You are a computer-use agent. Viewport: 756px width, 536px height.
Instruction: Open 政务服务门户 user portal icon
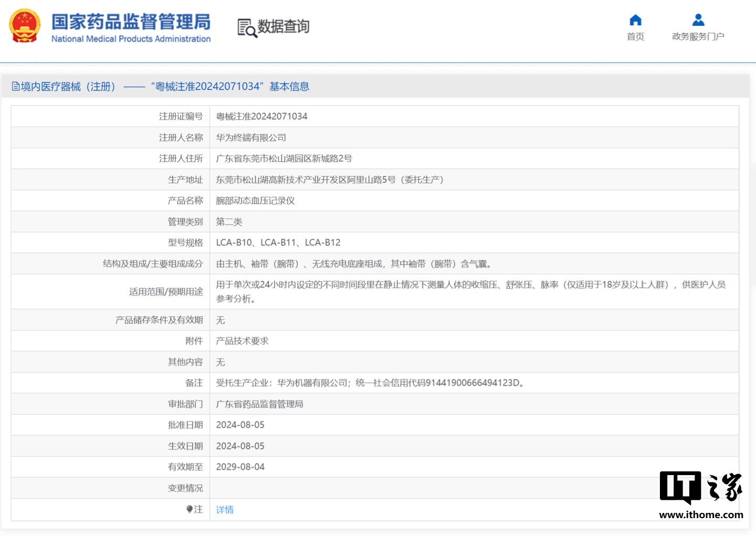(698, 20)
